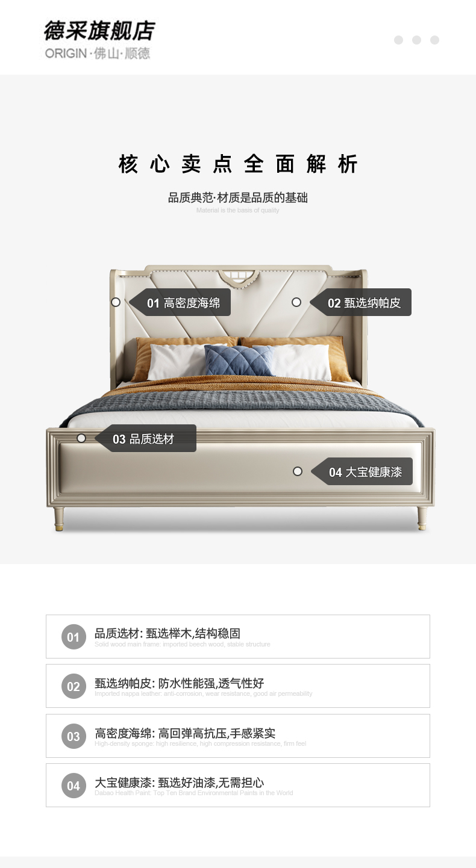Open the 大宝健康漆: 甄选好油漆 feature row
The image size is (476, 868).
pos(238,786)
